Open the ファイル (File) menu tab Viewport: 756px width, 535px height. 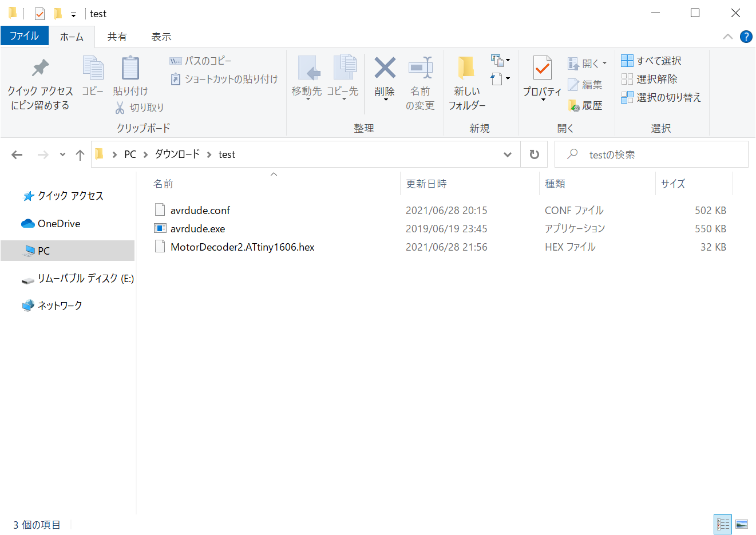coord(24,36)
